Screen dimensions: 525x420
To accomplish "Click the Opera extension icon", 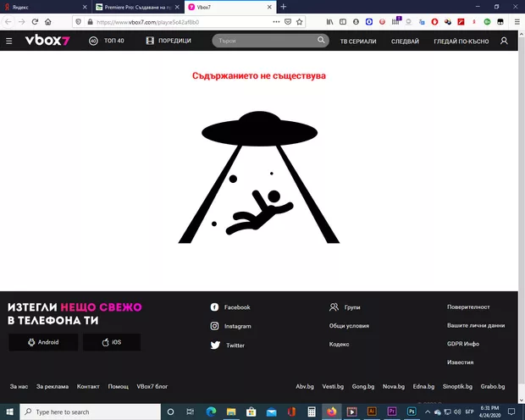I will pyautogui.click(x=434, y=22).
